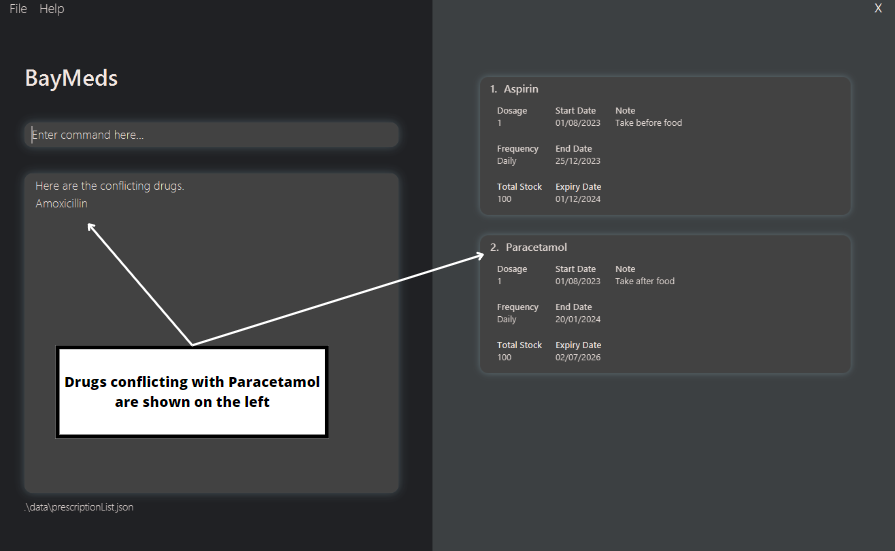This screenshot has height=551, width=895.
Task: Click the 'Take before food' note
Action: (x=648, y=123)
